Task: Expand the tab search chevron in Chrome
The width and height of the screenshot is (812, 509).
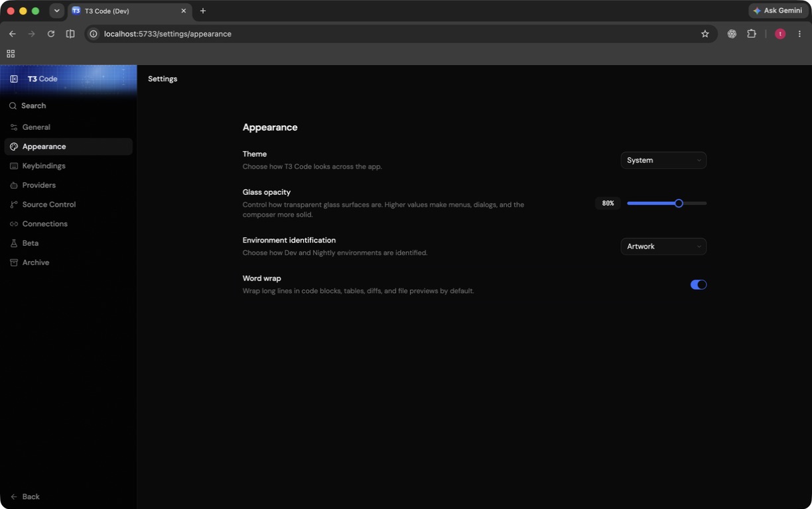Action: pyautogui.click(x=56, y=11)
